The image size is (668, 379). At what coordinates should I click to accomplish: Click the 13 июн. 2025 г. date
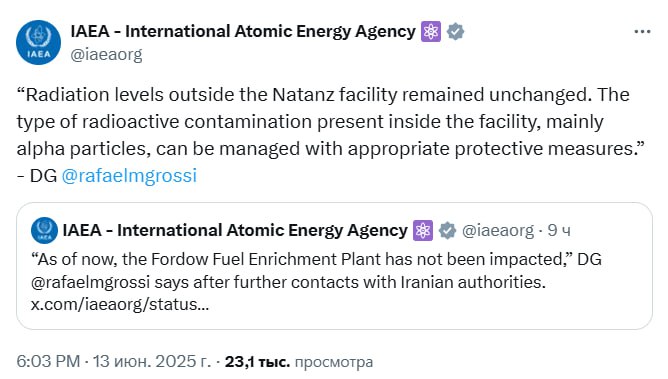(152, 362)
